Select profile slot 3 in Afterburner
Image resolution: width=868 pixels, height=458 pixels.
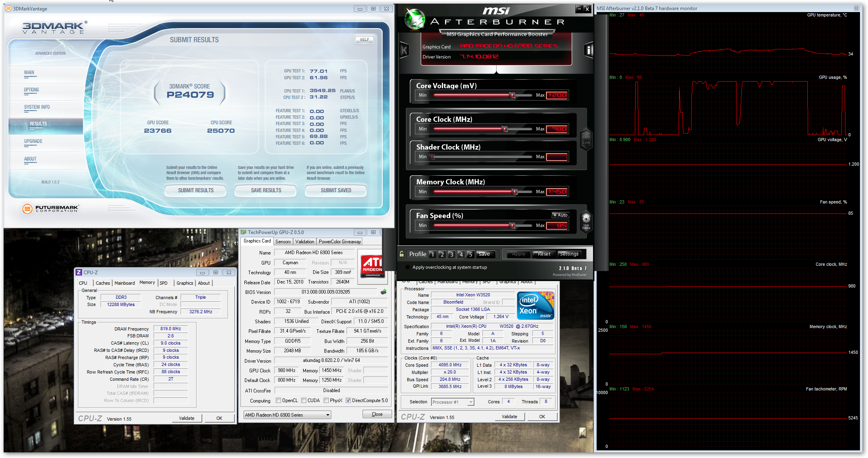[451, 254]
